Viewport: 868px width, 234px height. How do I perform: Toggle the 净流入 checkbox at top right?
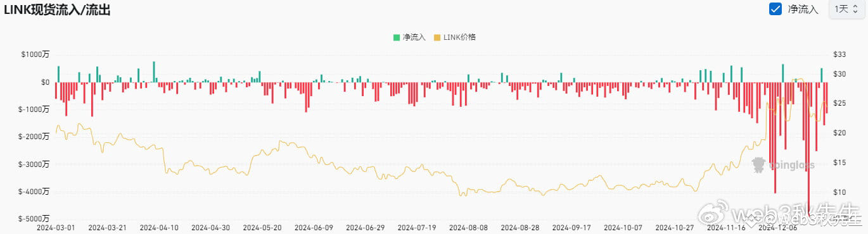click(775, 9)
